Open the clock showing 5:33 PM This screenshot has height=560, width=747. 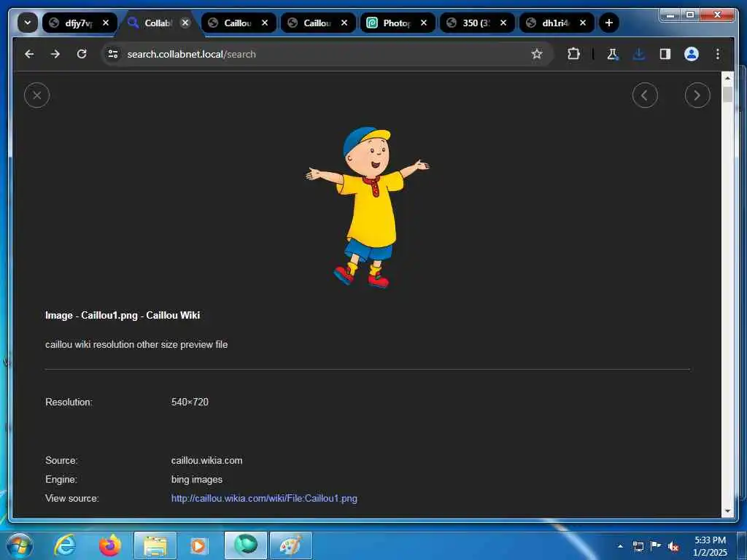point(710,546)
